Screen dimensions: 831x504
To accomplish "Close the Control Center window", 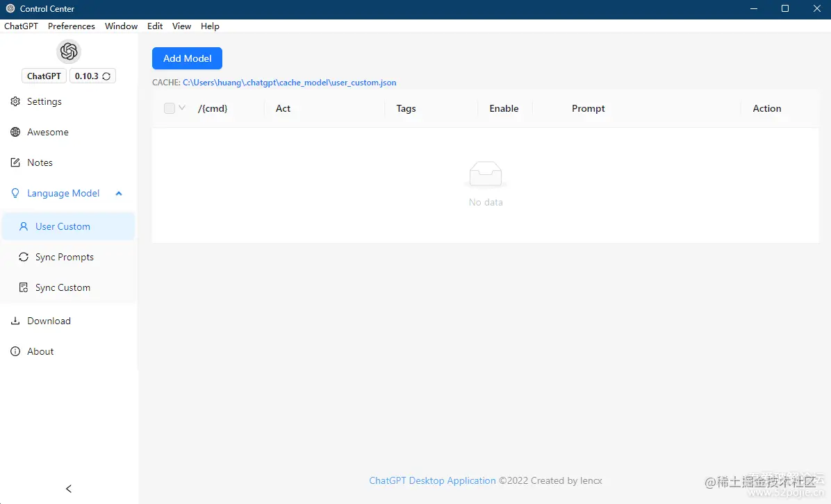I will (816, 9).
